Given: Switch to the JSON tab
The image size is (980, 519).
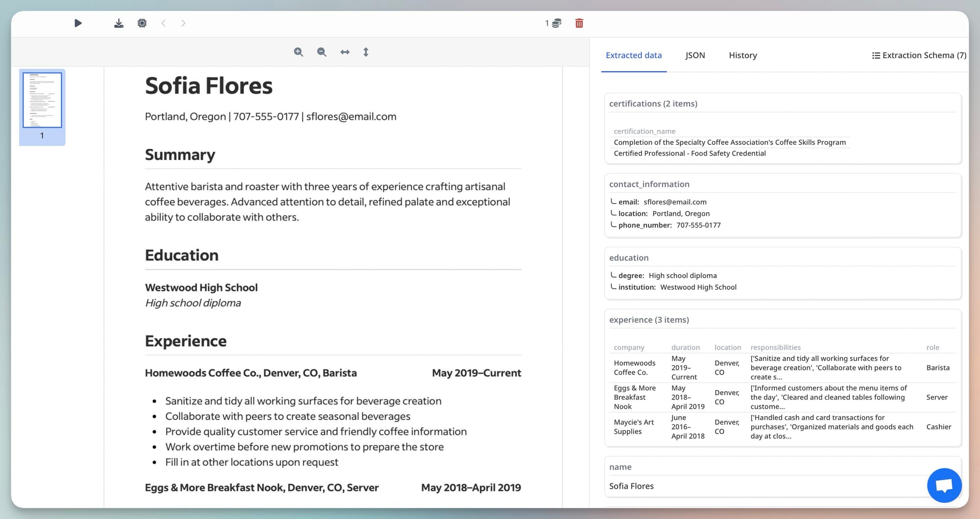Looking at the screenshot, I should (695, 55).
